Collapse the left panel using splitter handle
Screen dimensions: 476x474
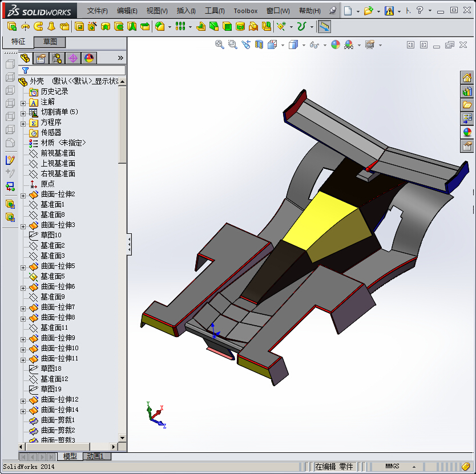[x=129, y=244]
